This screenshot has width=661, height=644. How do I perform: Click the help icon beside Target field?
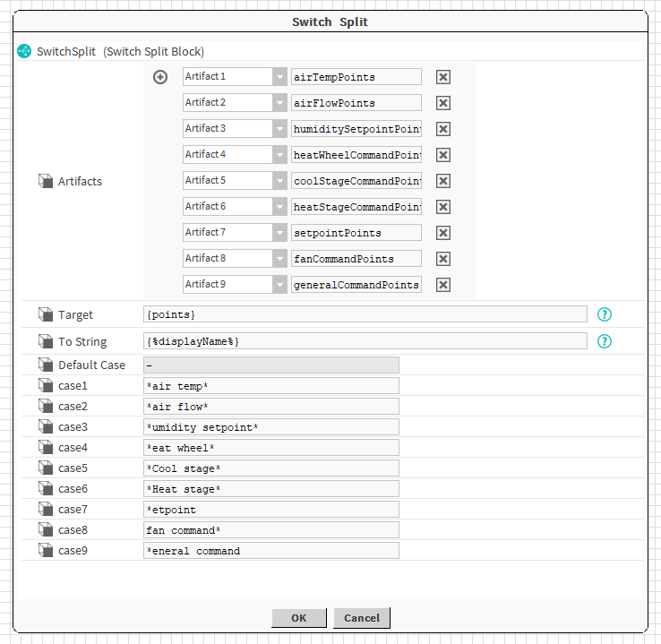pyautogui.click(x=605, y=314)
